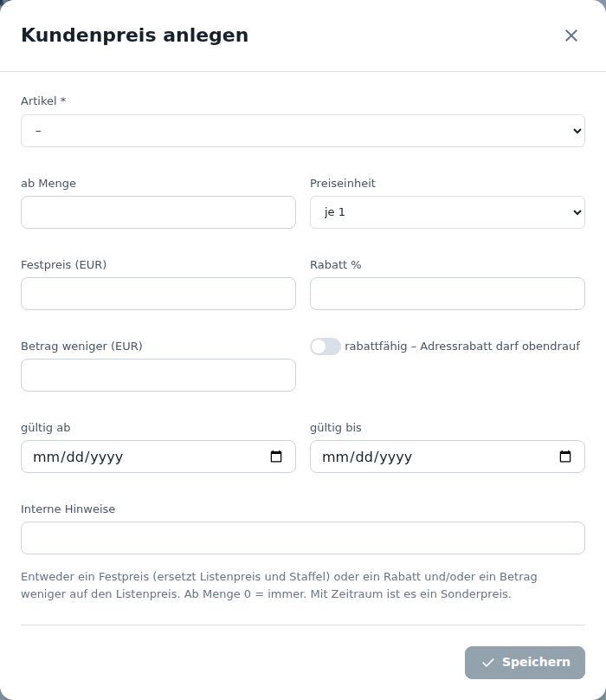Click checkmark icon on Speichern button
The height and width of the screenshot is (700, 606).
click(x=488, y=663)
